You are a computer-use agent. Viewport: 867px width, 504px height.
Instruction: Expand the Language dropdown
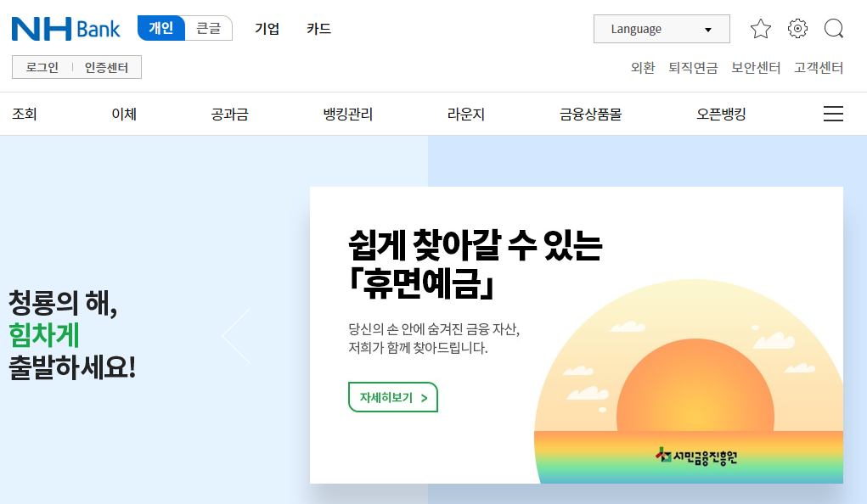click(662, 29)
